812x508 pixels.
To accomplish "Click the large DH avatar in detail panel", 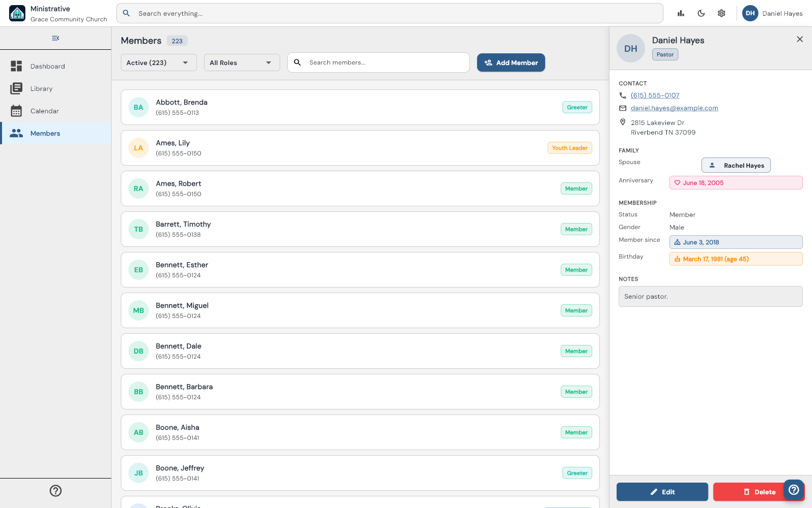I will click(631, 48).
